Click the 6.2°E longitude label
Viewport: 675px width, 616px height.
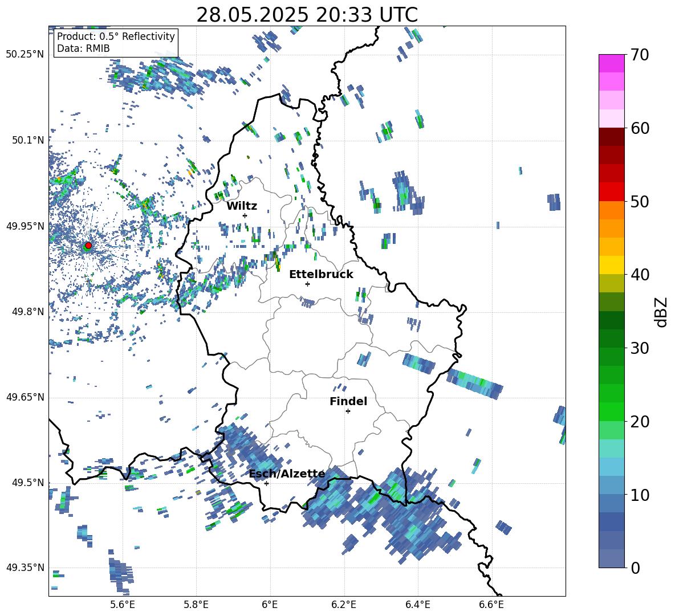(344, 605)
